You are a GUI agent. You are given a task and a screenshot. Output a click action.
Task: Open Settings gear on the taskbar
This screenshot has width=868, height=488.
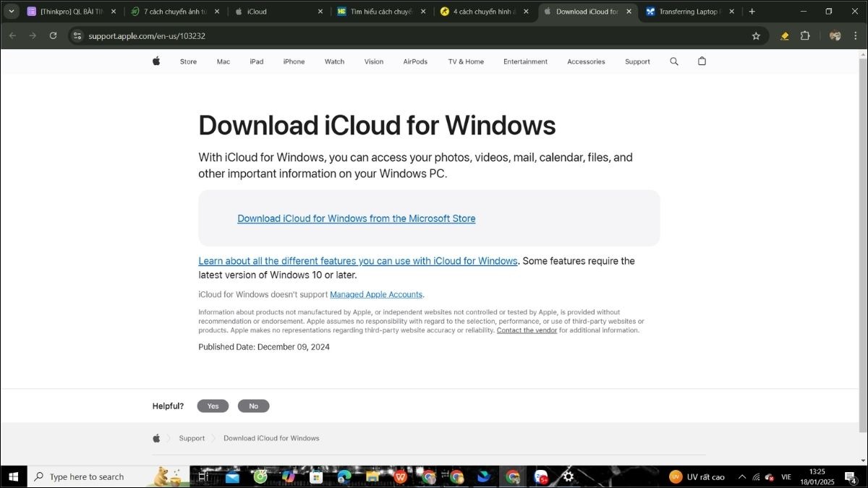(569, 476)
